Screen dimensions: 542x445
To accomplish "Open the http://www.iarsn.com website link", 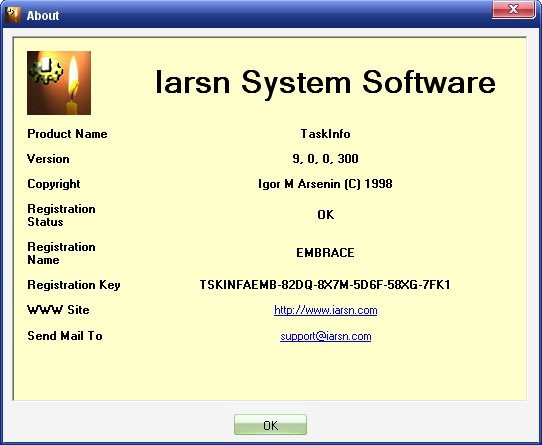I will tap(326, 310).
